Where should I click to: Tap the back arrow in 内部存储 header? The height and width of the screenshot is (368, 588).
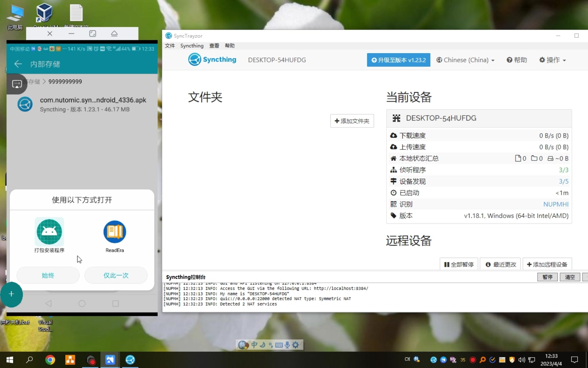point(18,64)
